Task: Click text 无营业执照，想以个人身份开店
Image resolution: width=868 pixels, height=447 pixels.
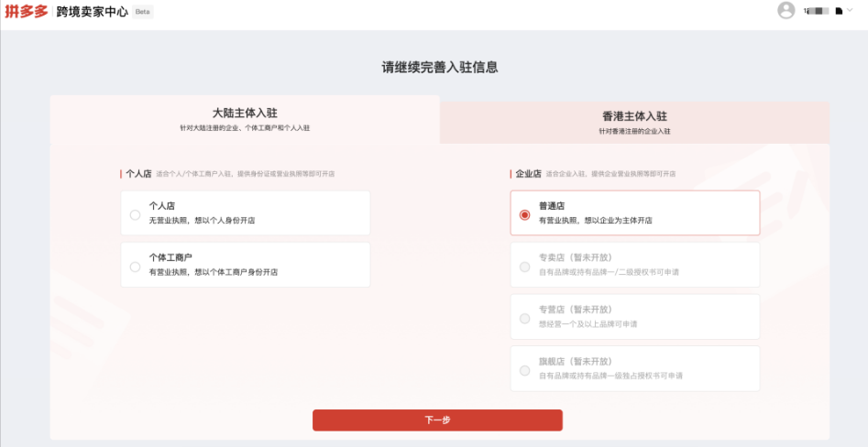Action: pyautogui.click(x=202, y=220)
